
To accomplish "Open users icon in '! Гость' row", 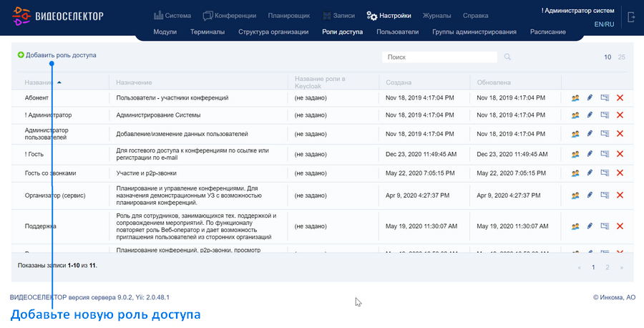I will coord(575,154).
